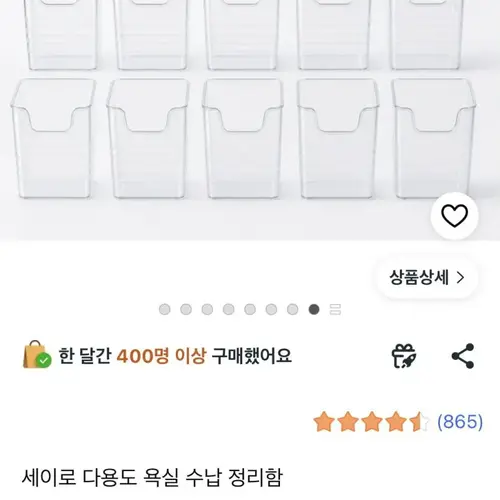Go to the fourth image dot
Image resolution: width=500 pixels, height=500 pixels.
[228, 309]
